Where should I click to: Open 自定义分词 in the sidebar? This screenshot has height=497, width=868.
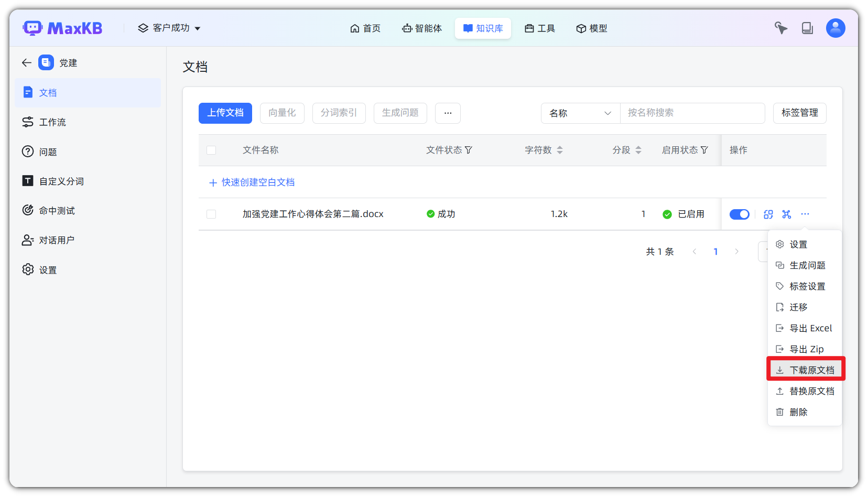click(x=88, y=181)
